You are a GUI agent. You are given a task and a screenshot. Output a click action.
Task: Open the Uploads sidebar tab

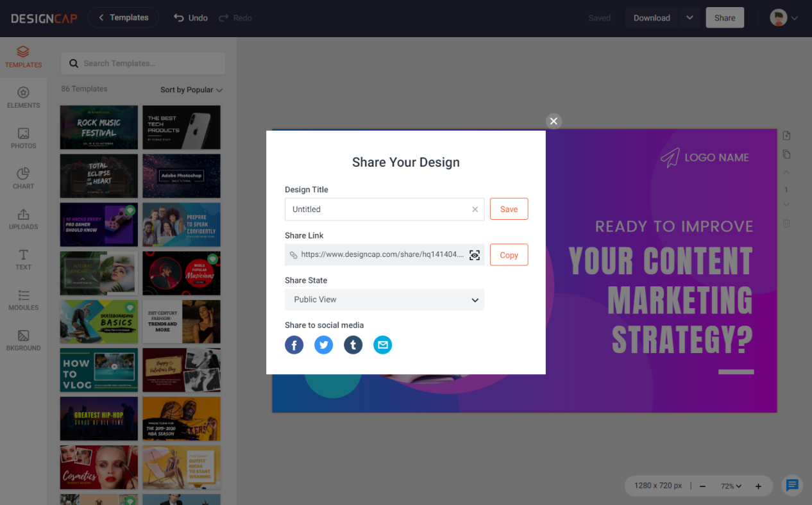[23, 219]
